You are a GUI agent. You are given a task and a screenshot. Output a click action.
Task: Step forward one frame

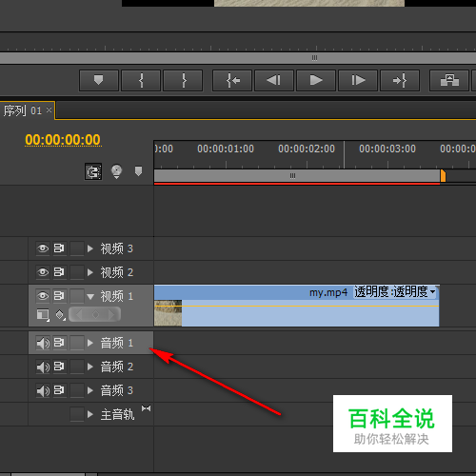pos(358,81)
